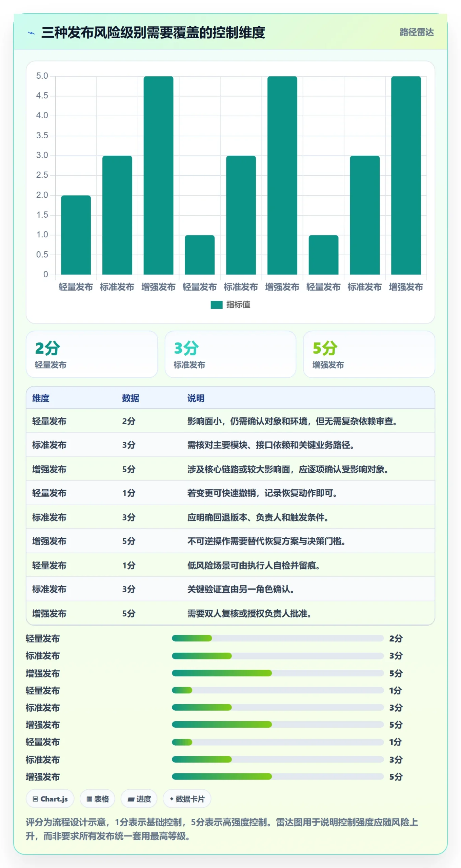Viewport: 461px width, 868px height.
Task: Select the row 若变更可快速撤销
Action: point(230,493)
